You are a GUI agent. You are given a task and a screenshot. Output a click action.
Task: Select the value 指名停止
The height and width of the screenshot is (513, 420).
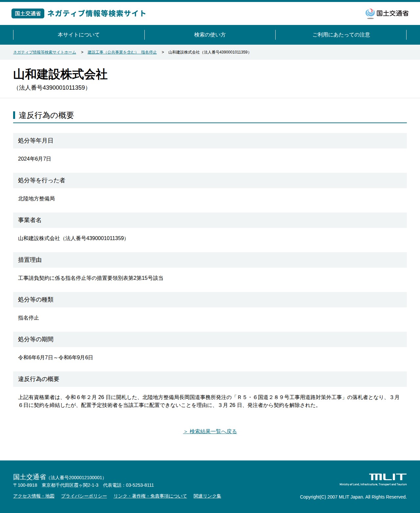point(29,318)
